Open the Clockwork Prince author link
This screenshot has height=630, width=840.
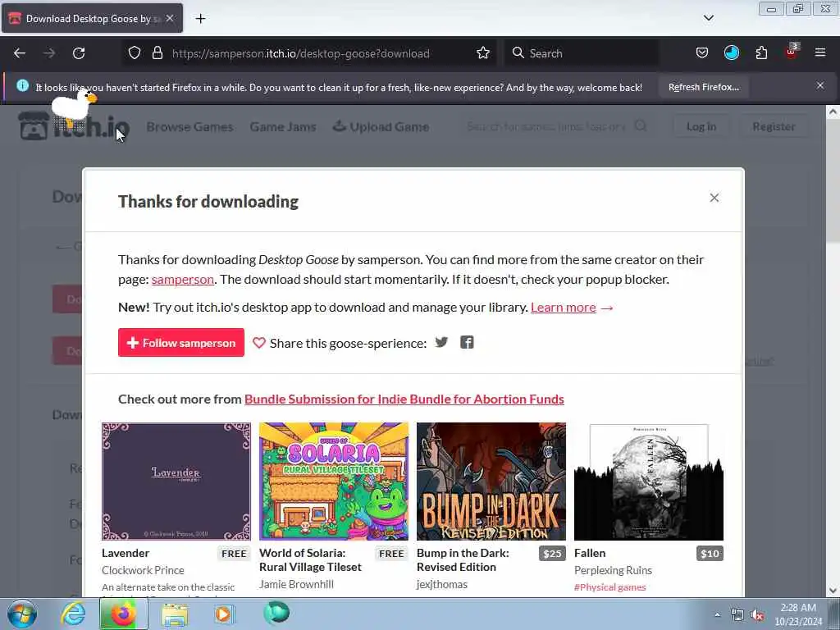143,570
